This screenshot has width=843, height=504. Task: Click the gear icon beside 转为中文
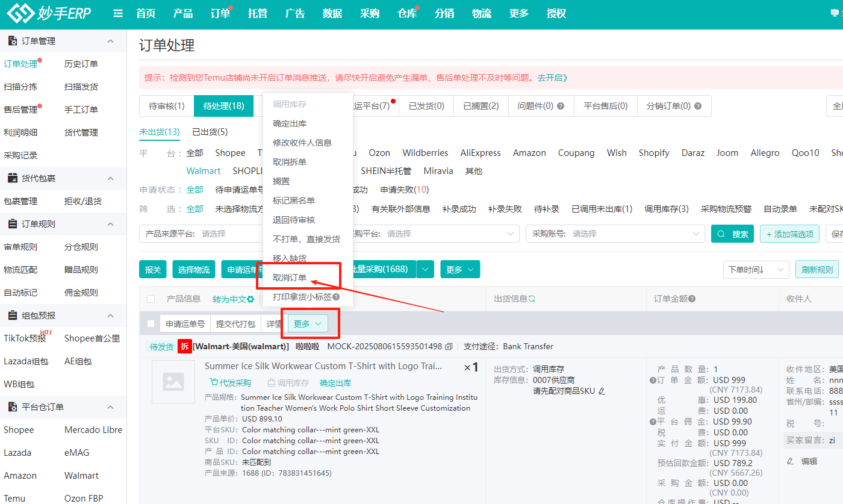coord(250,299)
